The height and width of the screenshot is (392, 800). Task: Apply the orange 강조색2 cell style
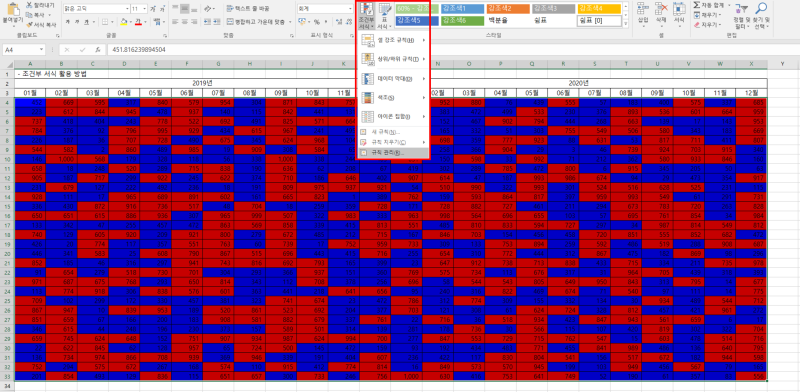(507, 8)
